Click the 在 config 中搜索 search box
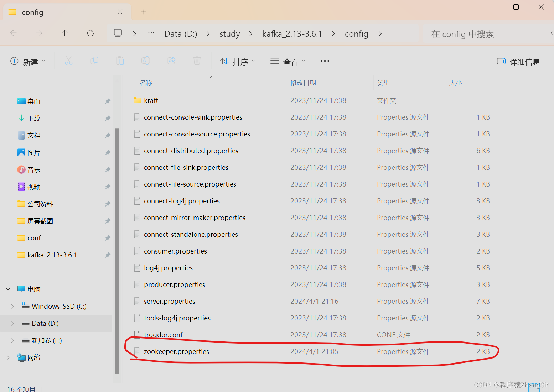The height and width of the screenshot is (392, 554). pos(488,34)
